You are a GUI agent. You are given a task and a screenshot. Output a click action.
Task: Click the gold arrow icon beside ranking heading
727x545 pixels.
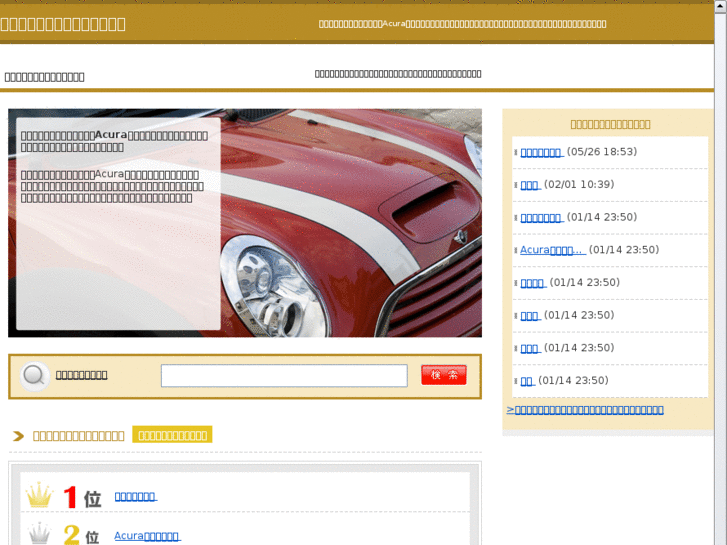19,436
